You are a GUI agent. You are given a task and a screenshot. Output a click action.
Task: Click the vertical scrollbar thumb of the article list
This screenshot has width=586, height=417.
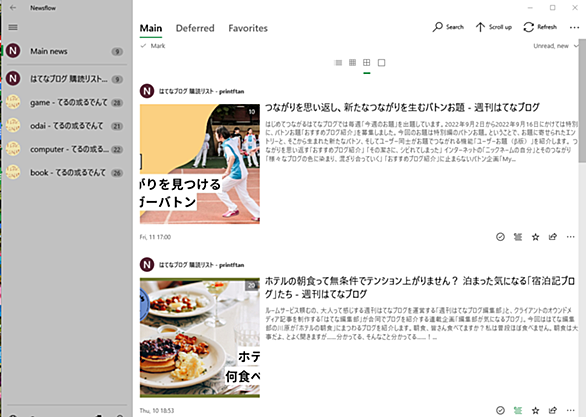click(x=582, y=101)
